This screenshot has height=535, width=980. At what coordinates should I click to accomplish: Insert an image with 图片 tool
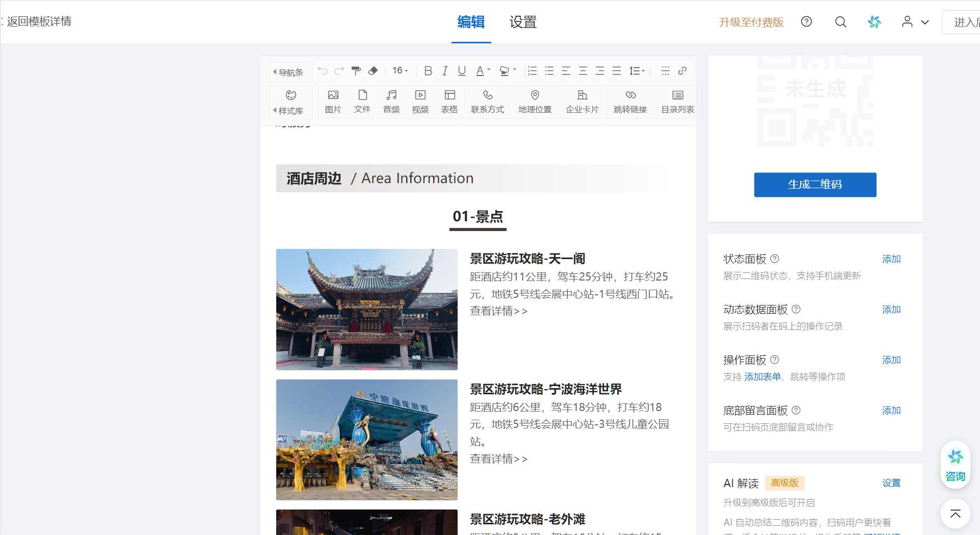(x=333, y=101)
